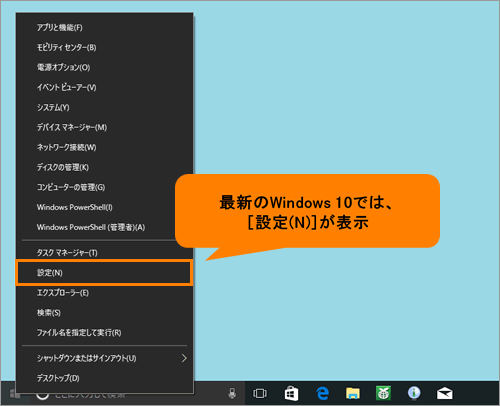This screenshot has width=500, height=406.
Task: Click the green globe taskbar icon
Action: pyautogui.click(x=383, y=393)
